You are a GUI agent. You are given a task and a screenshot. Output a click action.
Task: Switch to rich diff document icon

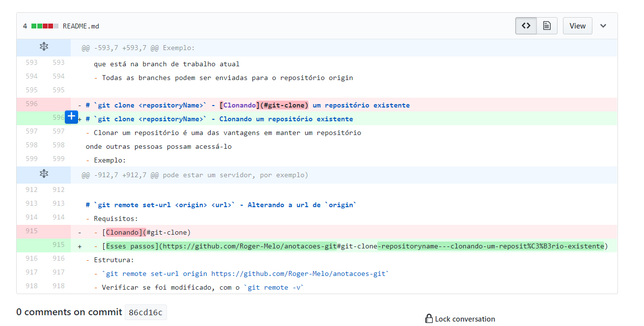(547, 26)
